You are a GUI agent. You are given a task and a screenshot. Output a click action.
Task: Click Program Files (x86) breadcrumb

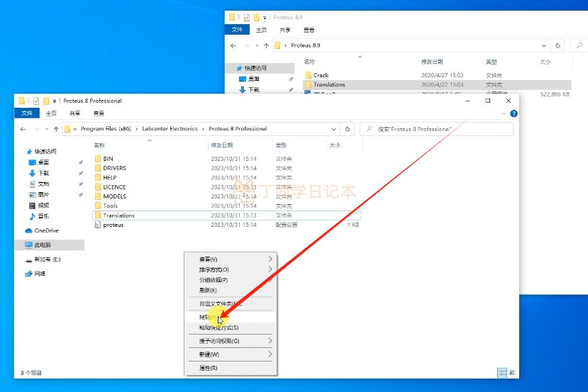pyautogui.click(x=106, y=129)
